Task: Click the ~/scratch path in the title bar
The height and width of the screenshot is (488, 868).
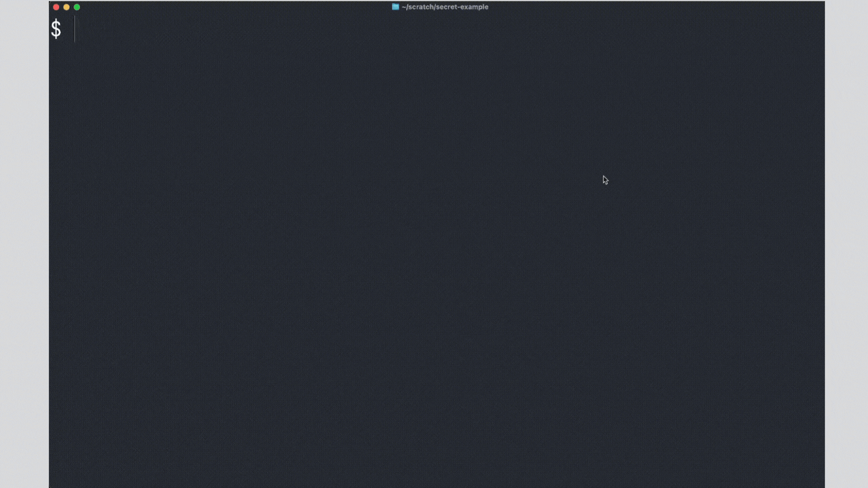Action: [x=418, y=7]
